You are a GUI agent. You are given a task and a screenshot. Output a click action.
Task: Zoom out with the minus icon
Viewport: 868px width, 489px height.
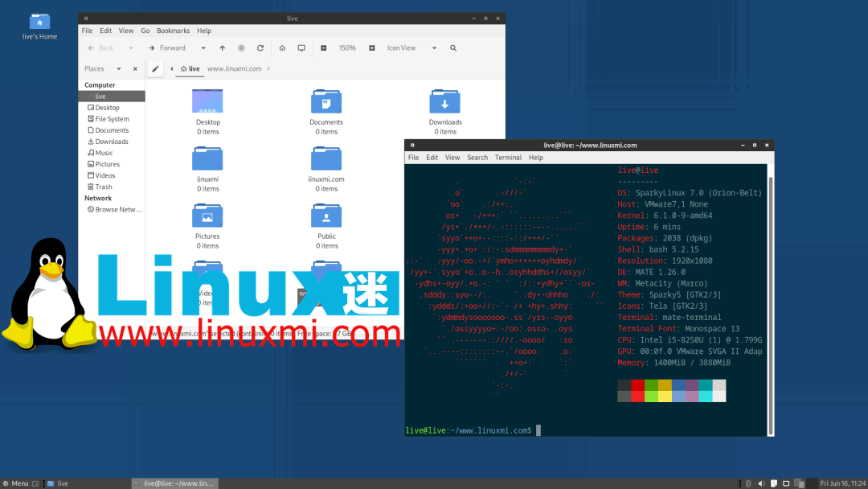[x=324, y=48]
